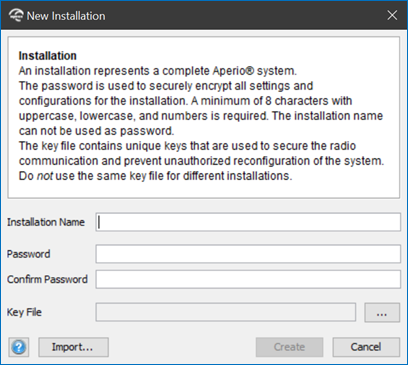The image size is (408, 365).
Task: Browse for key file with ellipsis button
Action: (x=382, y=313)
